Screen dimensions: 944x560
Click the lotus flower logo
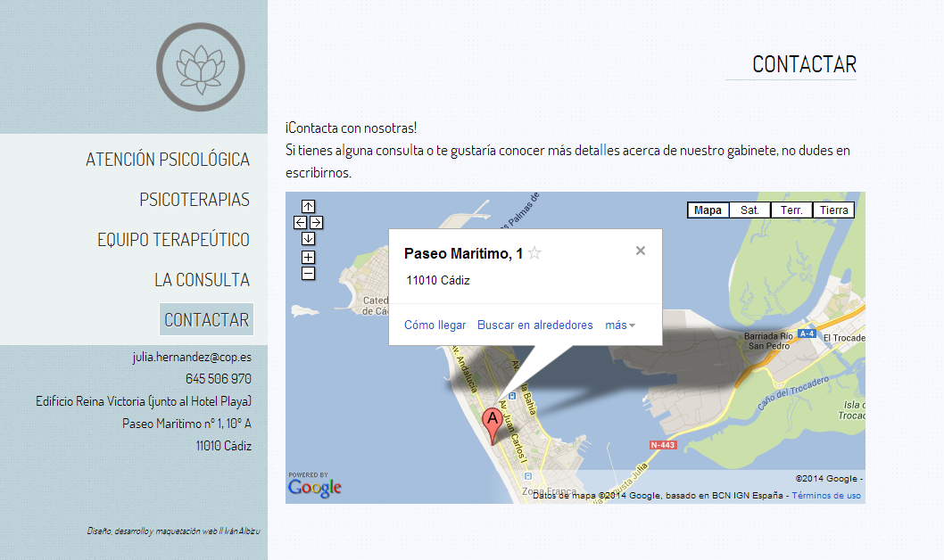coord(201,67)
